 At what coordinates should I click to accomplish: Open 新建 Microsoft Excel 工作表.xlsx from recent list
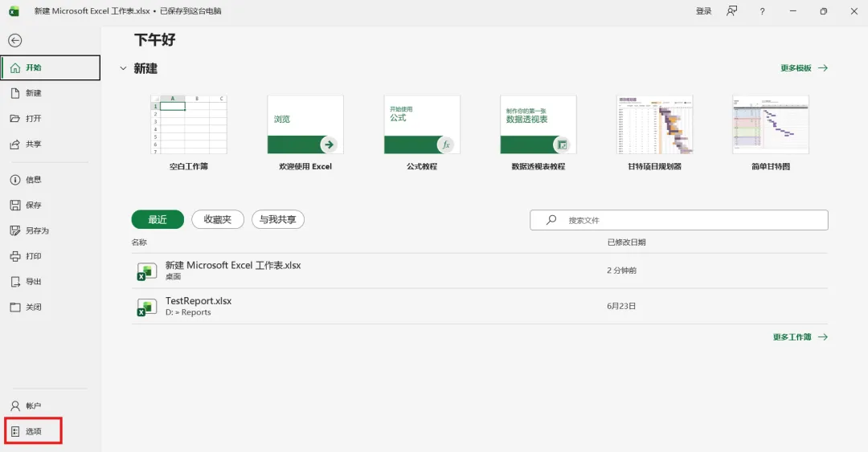point(479,271)
